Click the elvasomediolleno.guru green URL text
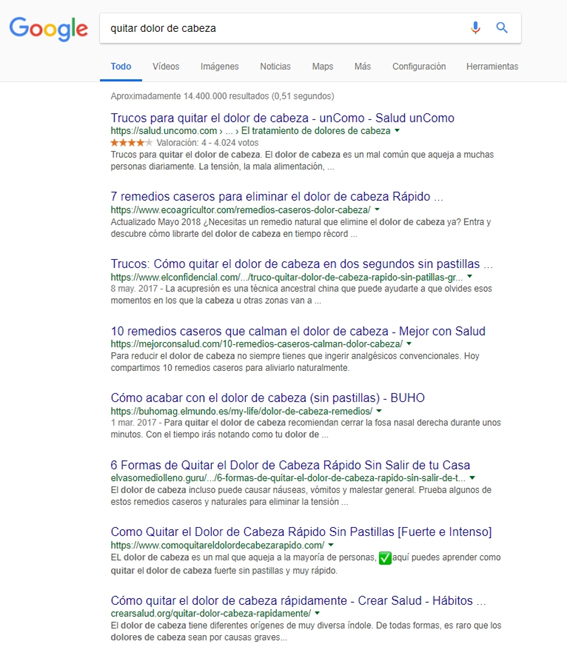567x647 pixels. (x=288, y=478)
